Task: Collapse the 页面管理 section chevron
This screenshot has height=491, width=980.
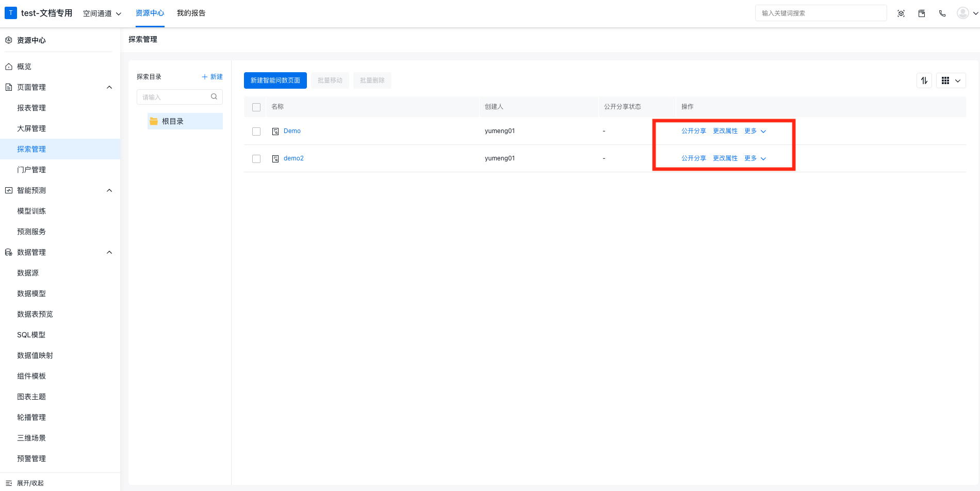Action: point(109,87)
